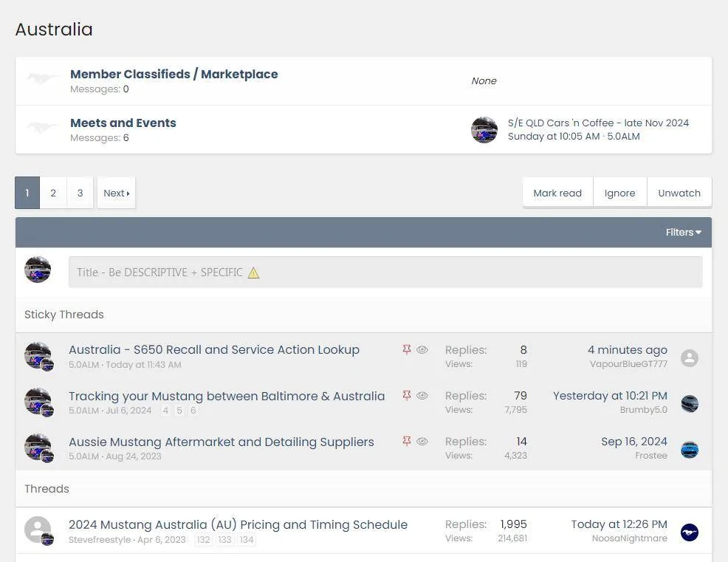Click Frostee blue car avatar
The height and width of the screenshot is (562, 728).
click(690, 450)
